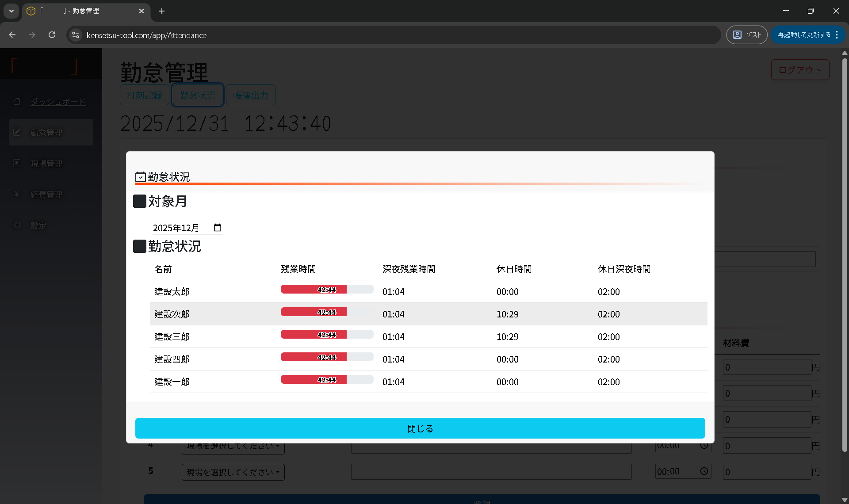Click 建設一郎's overtime progress bar
The height and width of the screenshot is (504, 849).
(x=327, y=380)
